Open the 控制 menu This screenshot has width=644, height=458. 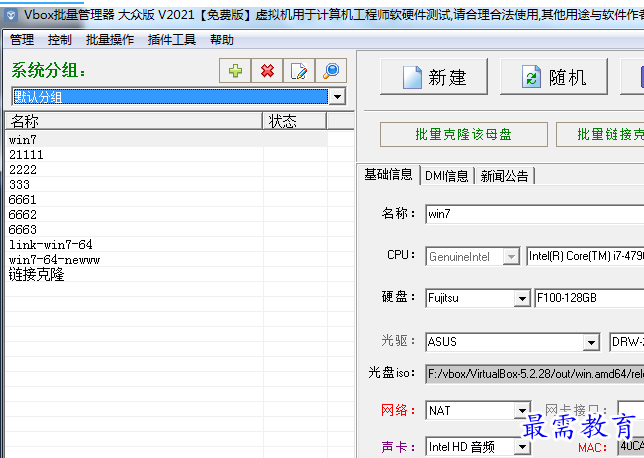(x=60, y=39)
